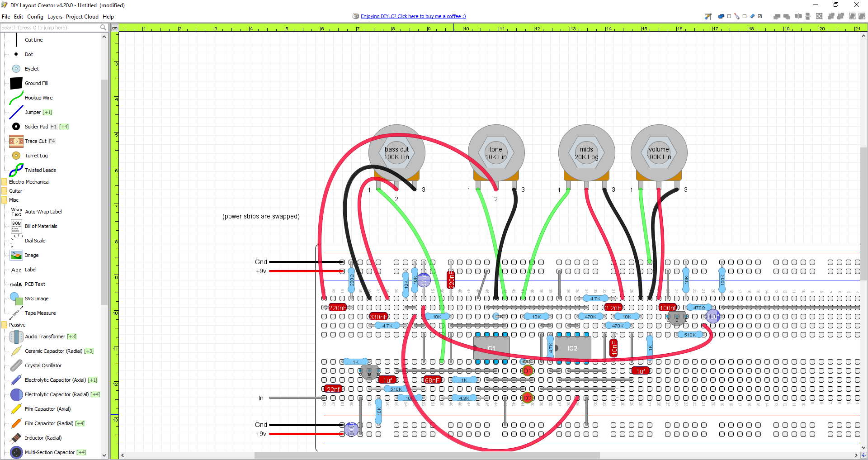Click the scroll-up arrow in the component list

coord(104,36)
